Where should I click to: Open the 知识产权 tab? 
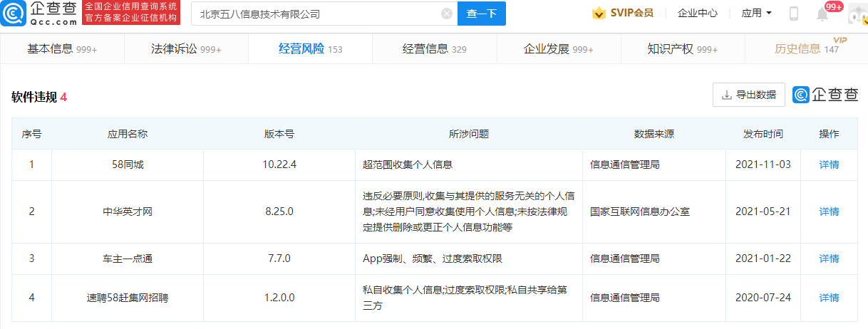(x=682, y=49)
